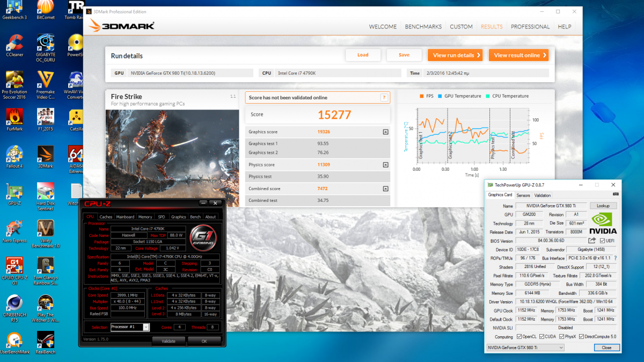The width and height of the screenshot is (644, 362).
Task: Click the blue GPU Temperature legend swatch
Action: pyautogui.click(x=440, y=96)
